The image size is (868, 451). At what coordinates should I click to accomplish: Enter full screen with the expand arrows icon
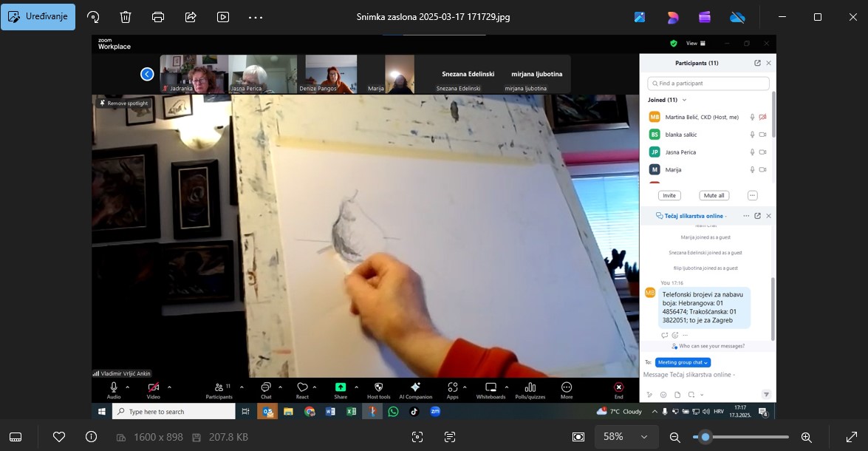[x=852, y=437]
